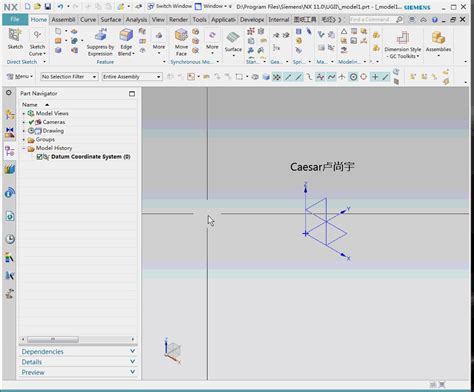Screen dimensions: 474x392
Task: Click the resource bar options gear icon
Action: tap(9, 93)
